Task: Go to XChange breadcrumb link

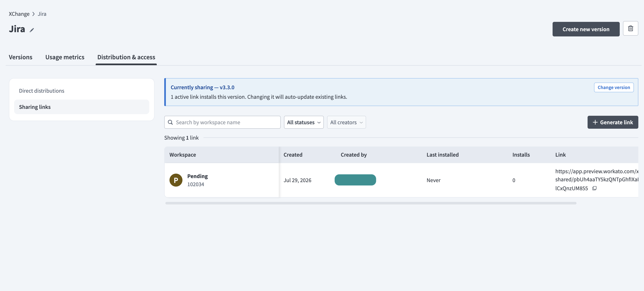Action: pyautogui.click(x=19, y=14)
